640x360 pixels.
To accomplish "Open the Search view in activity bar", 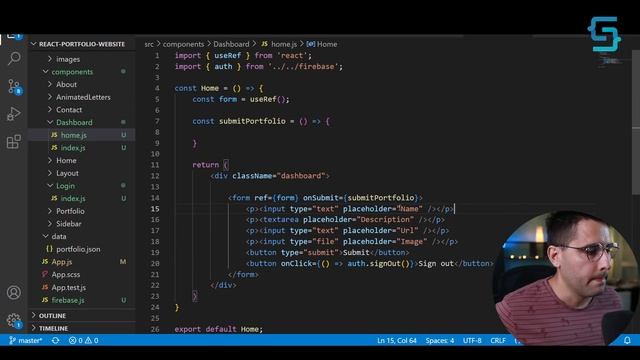I will (14, 58).
